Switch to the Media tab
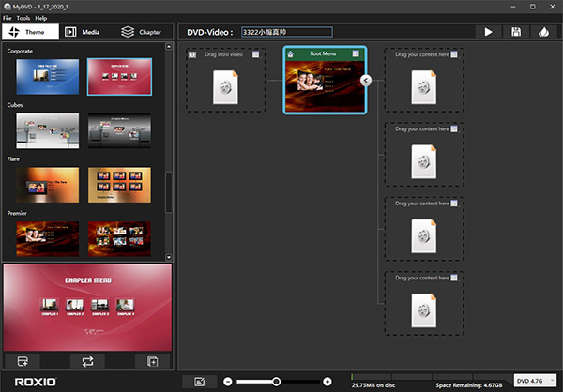 83,32
